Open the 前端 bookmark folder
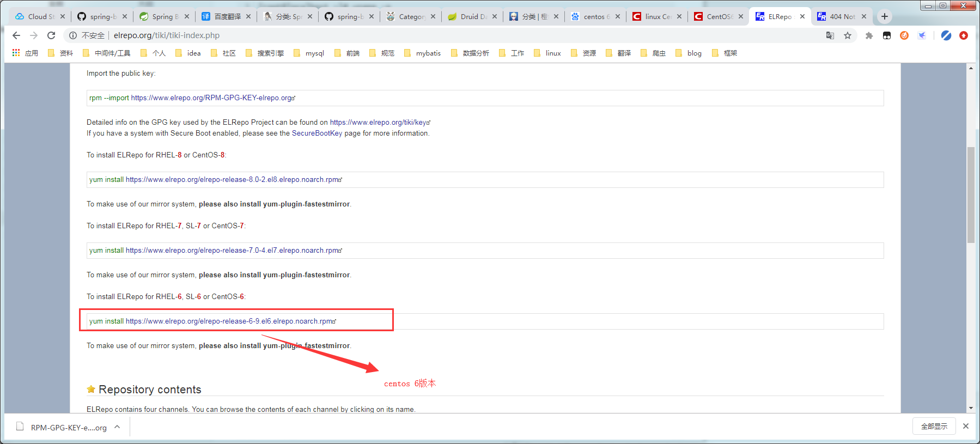Image resolution: width=980 pixels, height=444 pixels. click(347, 53)
